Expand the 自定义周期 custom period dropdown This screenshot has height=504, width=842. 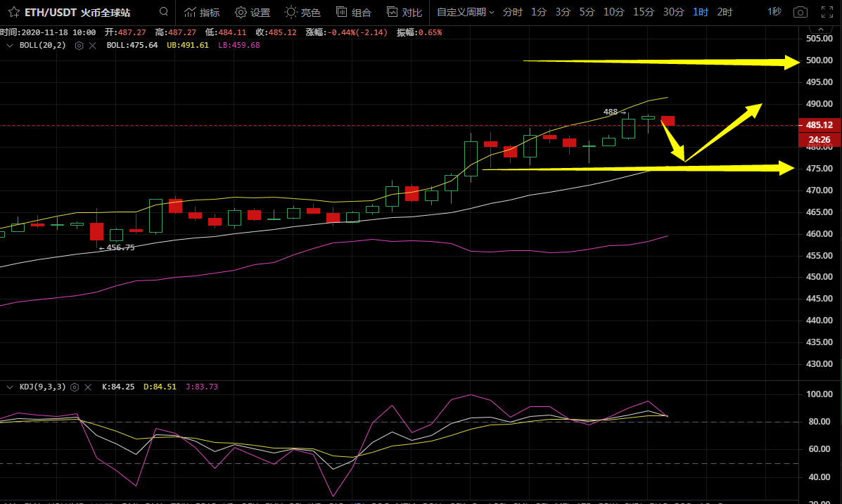pyautogui.click(x=465, y=12)
